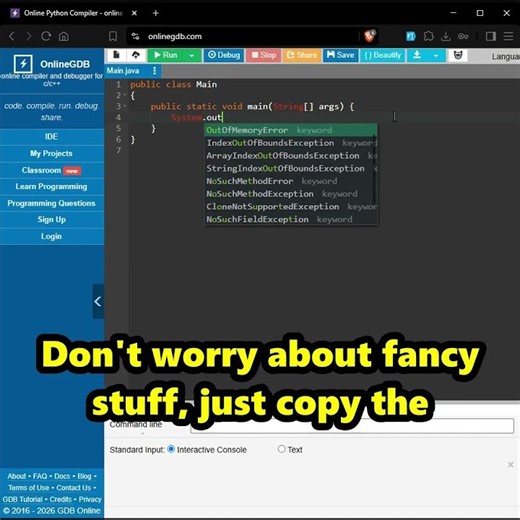
Task: Pick NoSuchMethodError from autocomplete
Action: (291, 181)
